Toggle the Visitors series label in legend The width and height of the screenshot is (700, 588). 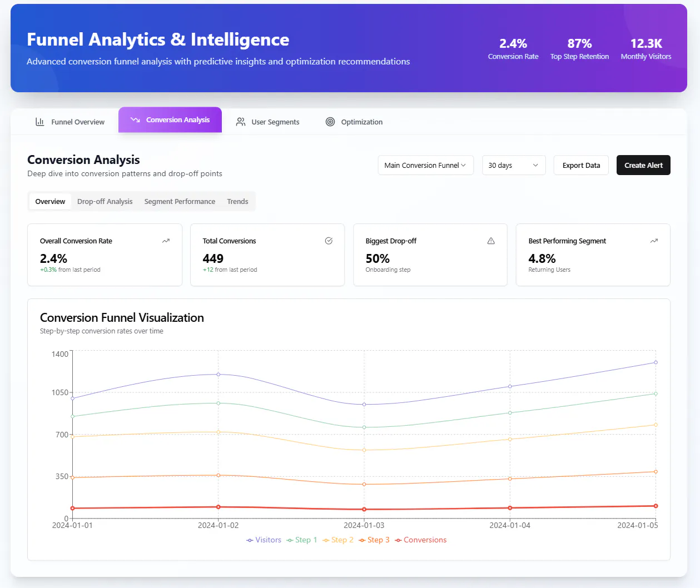click(268, 540)
